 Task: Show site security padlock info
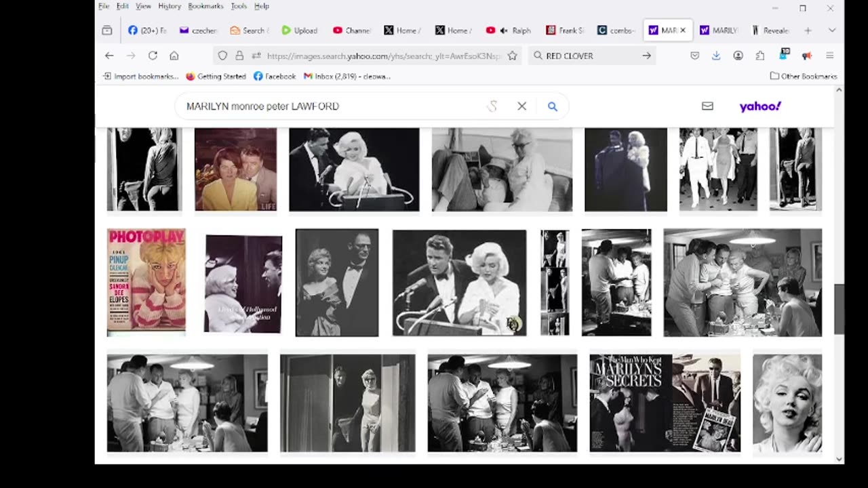[239, 56]
